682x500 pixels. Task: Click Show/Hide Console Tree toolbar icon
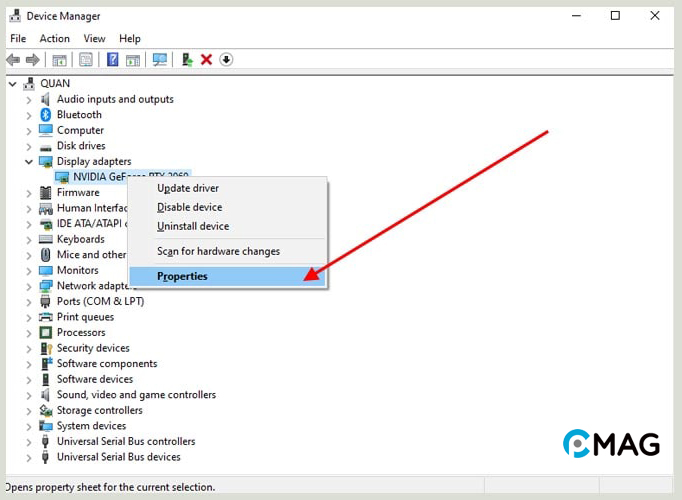[59, 60]
